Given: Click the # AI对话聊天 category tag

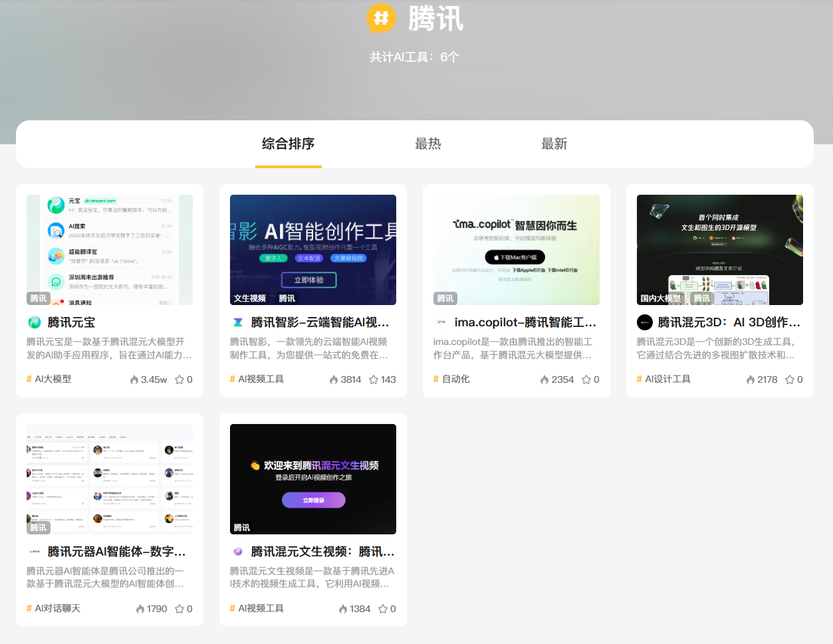Looking at the screenshot, I should [x=53, y=608].
